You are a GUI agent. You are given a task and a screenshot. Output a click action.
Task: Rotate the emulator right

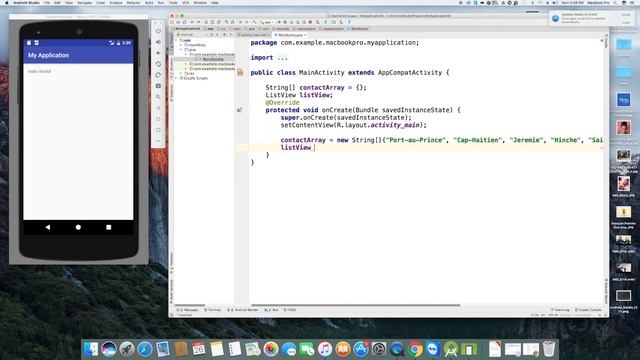158,75
